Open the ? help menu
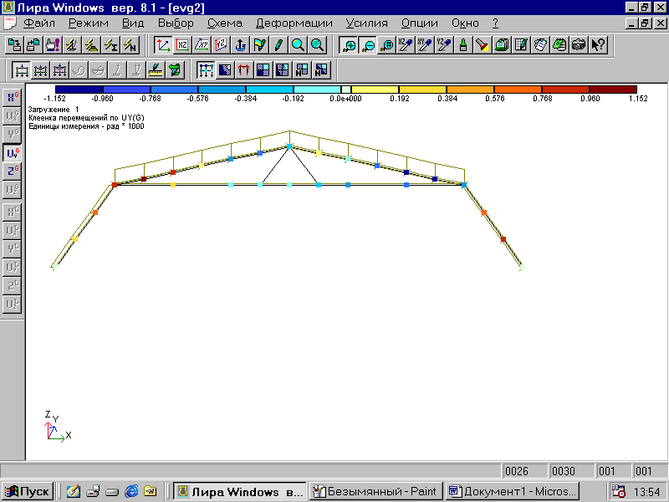 coord(495,23)
